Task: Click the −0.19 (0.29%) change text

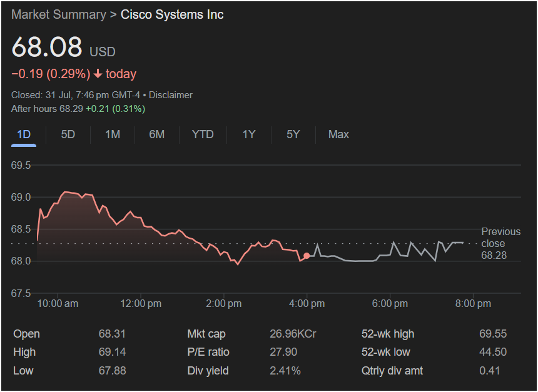Action: point(51,74)
